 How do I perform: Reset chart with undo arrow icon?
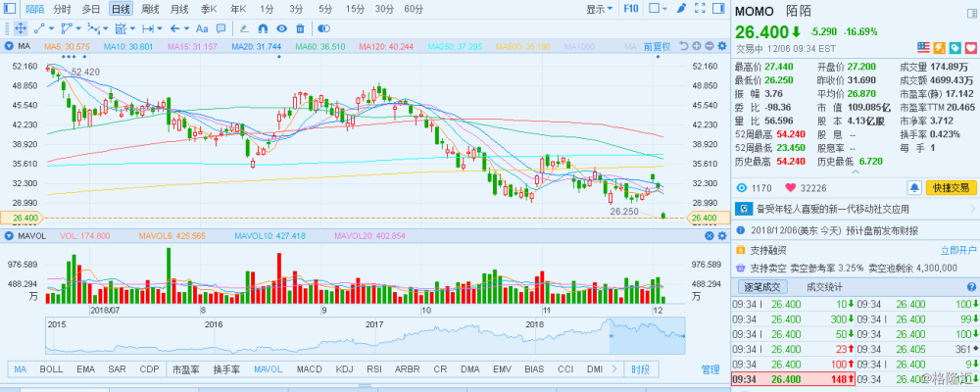click(x=683, y=46)
